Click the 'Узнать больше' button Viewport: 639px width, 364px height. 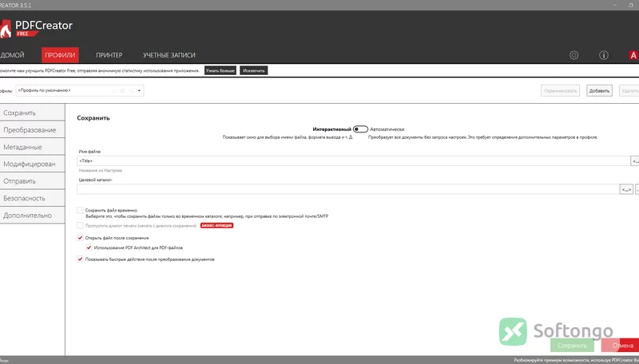coord(220,70)
